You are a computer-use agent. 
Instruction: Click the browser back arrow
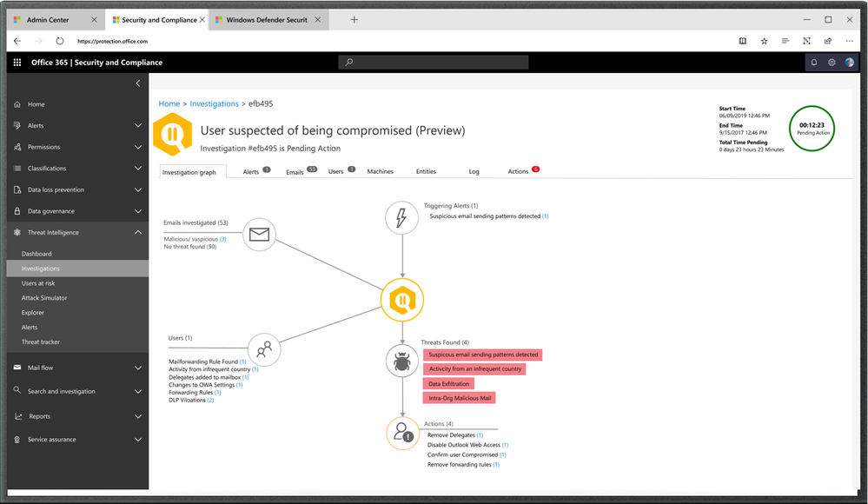click(x=17, y=41)
